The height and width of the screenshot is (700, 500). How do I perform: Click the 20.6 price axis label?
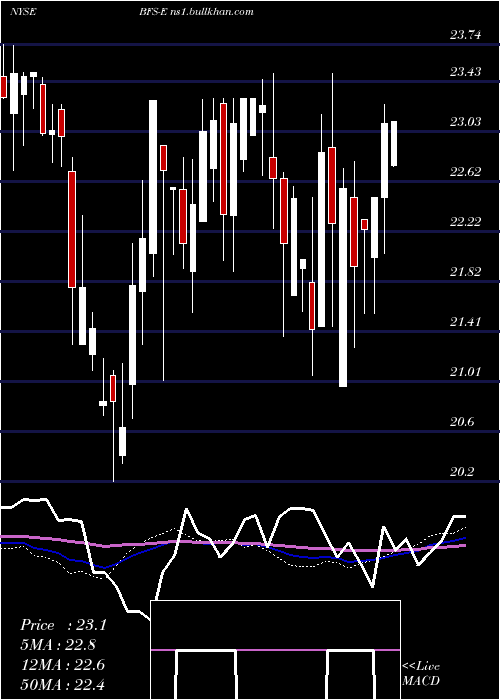pos(462,421)
